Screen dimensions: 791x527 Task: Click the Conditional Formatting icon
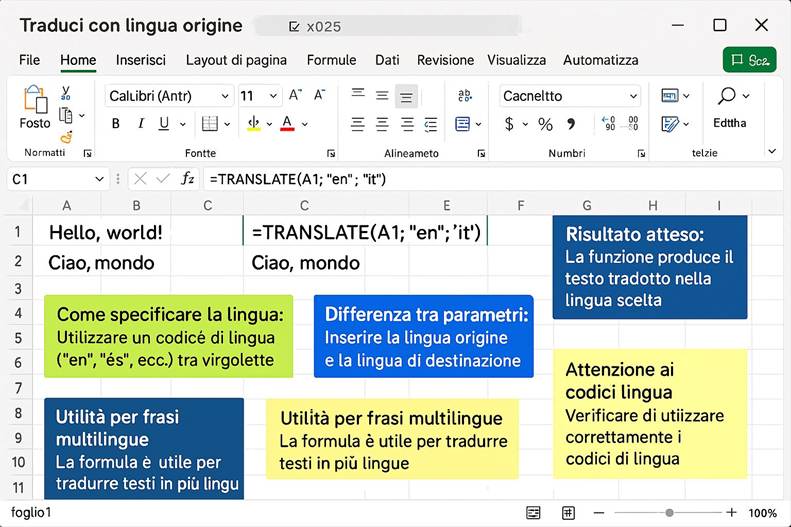point(670,95)
